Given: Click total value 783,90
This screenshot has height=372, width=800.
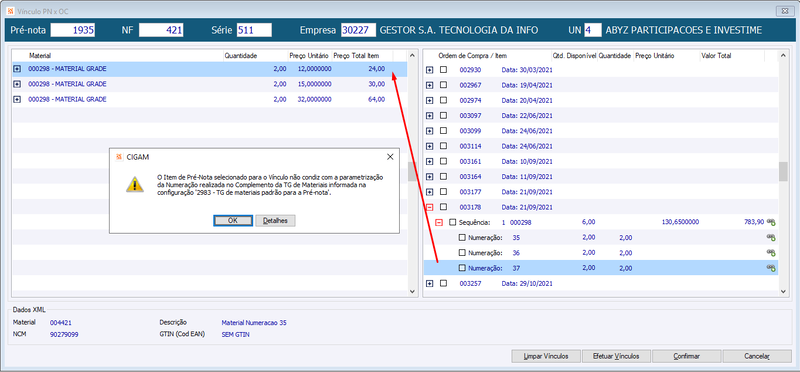Looking at the screenshot, I should [754, 222].
